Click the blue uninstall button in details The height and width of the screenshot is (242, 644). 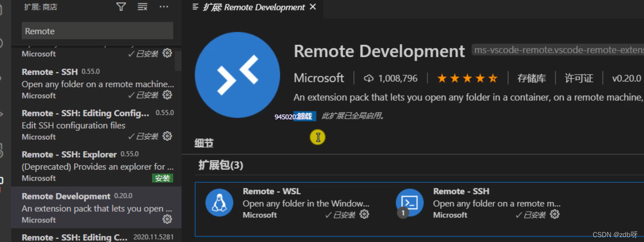tap(305, 116)
